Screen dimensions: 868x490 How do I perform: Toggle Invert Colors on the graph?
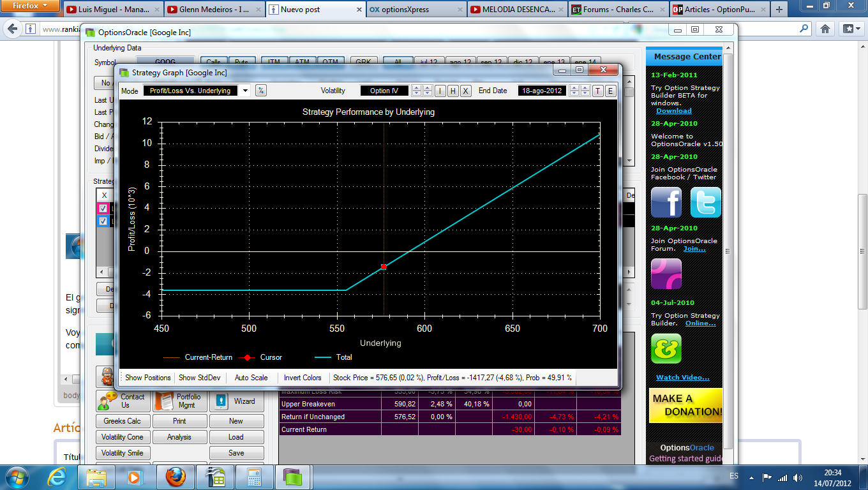pyautogui.click(x=303, y=378)
